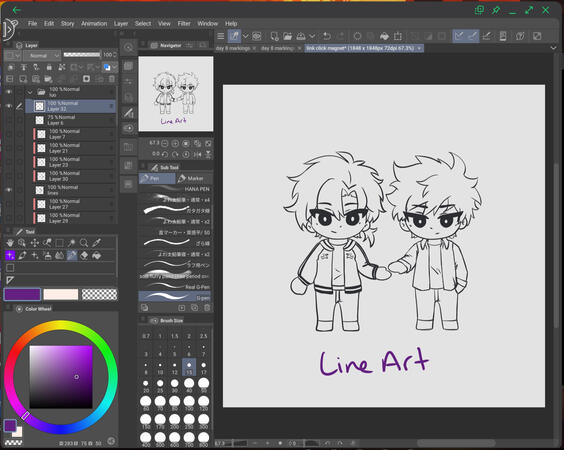Open the palette color dropdown beside Normal
Viewport: 564px width, 450px height.
tap(13, 55)
